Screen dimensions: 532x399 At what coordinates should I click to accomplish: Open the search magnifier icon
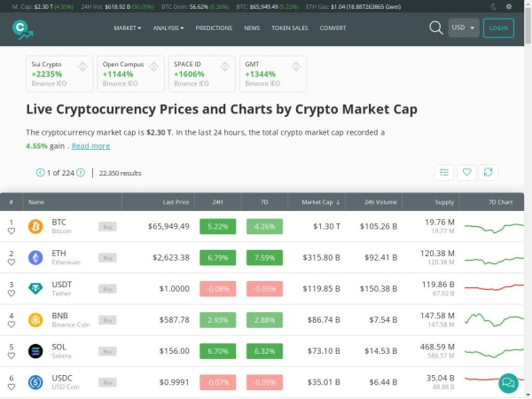click(x=436, y=27)
